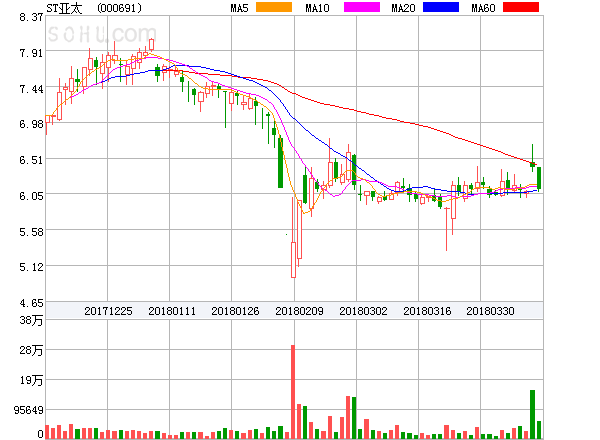The height and width of the screenshot is (440, 600).
Task: Click the 20180126 date label
Action: 235,311
